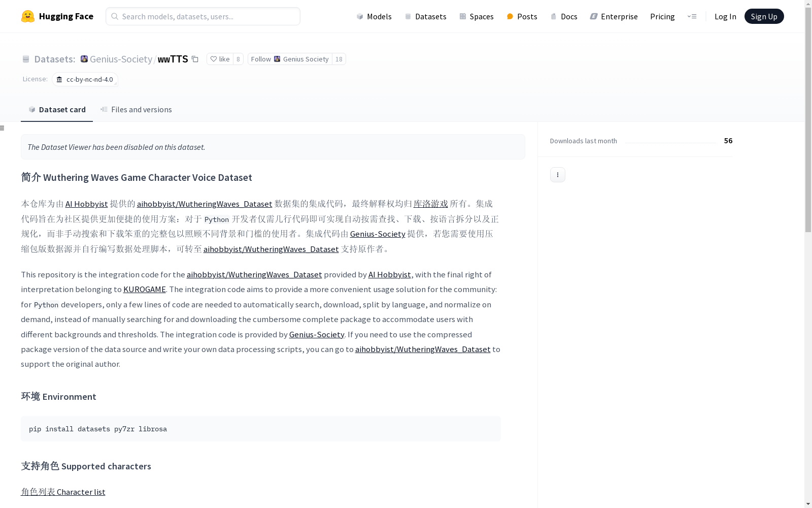Click the Hugging Face logo
The height and width of the screenshot is (508, 812).
pyautogui.click(x=57, y=16)
